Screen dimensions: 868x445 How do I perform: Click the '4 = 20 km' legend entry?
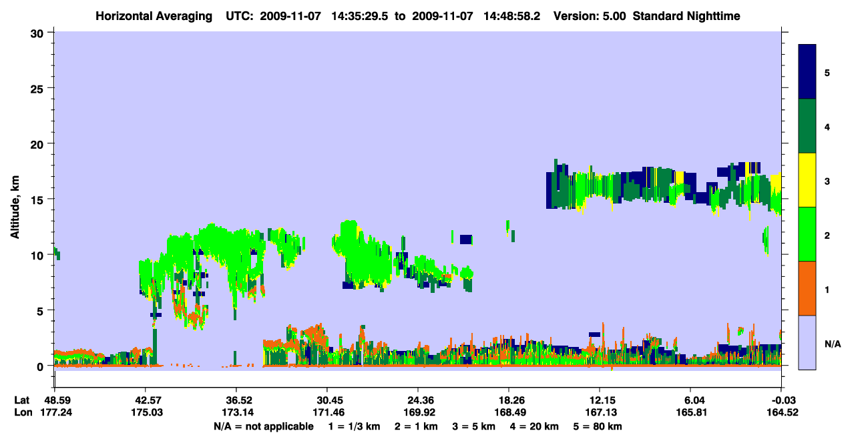(536, 426)
